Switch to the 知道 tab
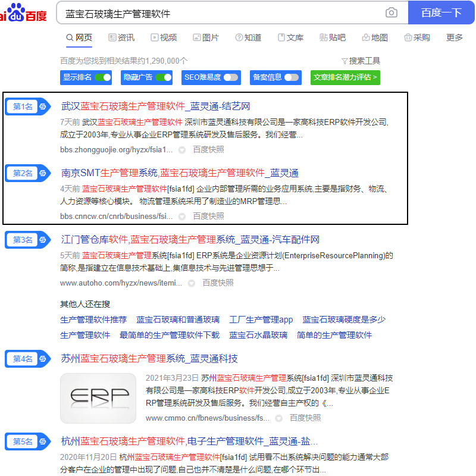This screenshot has height=476, width=476. click(248, 37)
